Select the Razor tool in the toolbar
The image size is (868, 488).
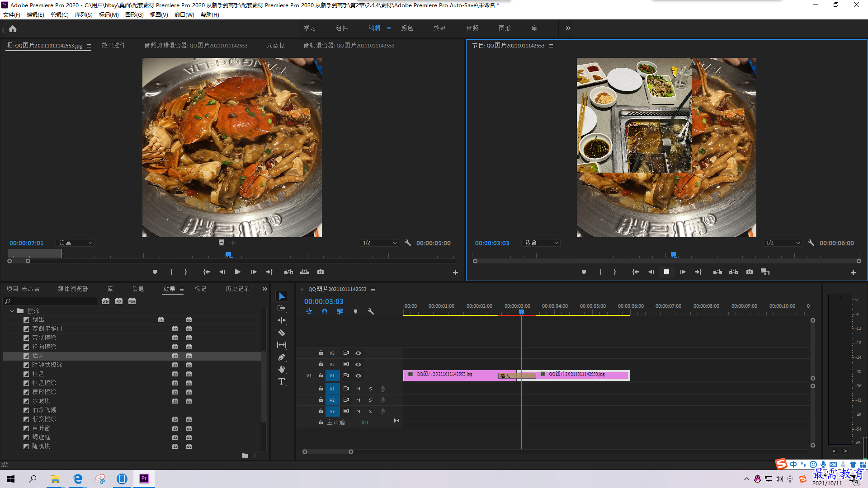click(x=282, y=333)
